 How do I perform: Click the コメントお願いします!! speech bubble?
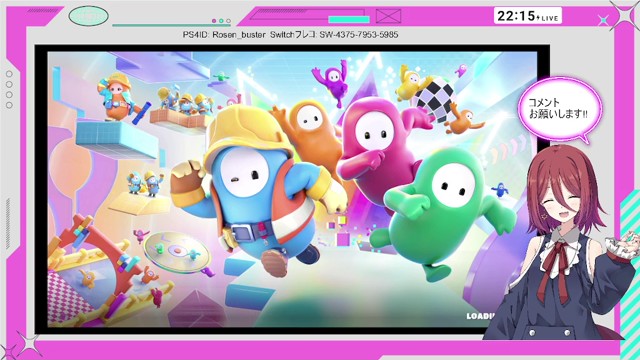click(560, 110)
